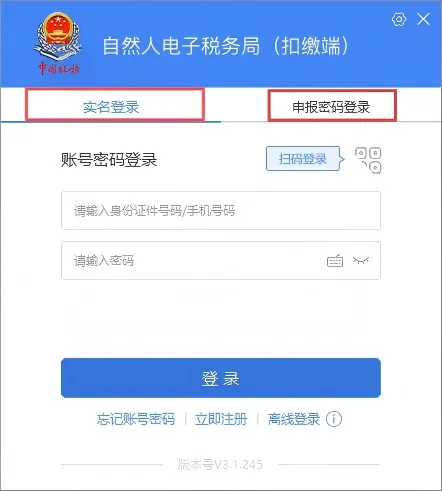442x491 pixels.
Task: Click 离线登录 link
Action: click(294, 419)
